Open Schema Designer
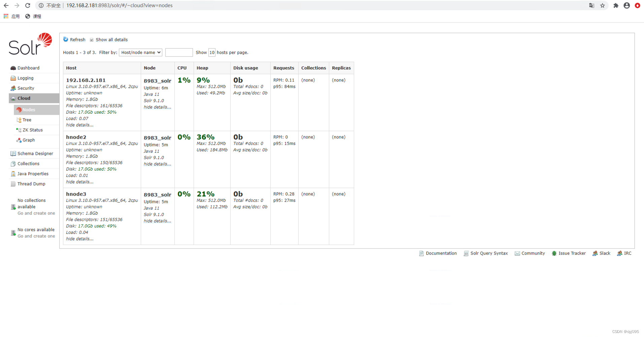644x337 pixels. (x=35, y=154)
